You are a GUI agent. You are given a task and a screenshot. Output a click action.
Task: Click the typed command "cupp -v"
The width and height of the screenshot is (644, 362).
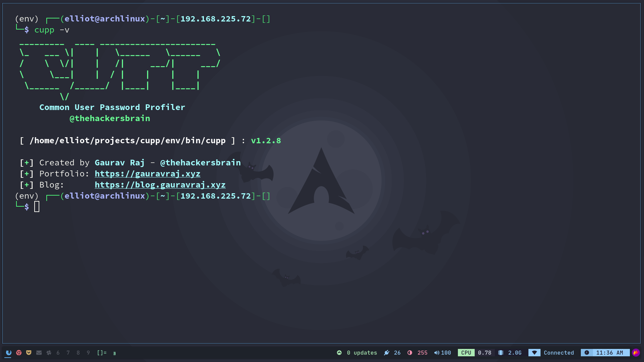pos(52,30)
